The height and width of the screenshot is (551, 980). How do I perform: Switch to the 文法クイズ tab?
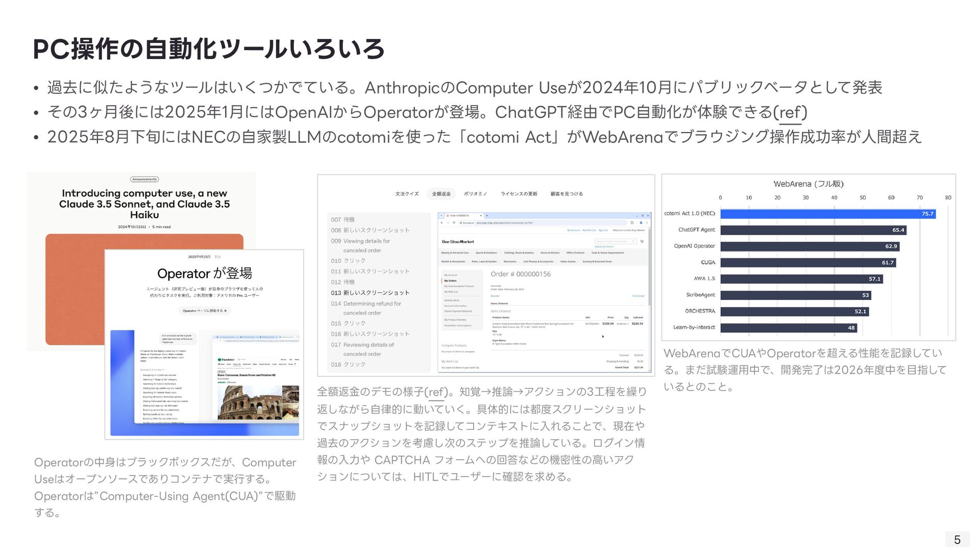[407, 194]
